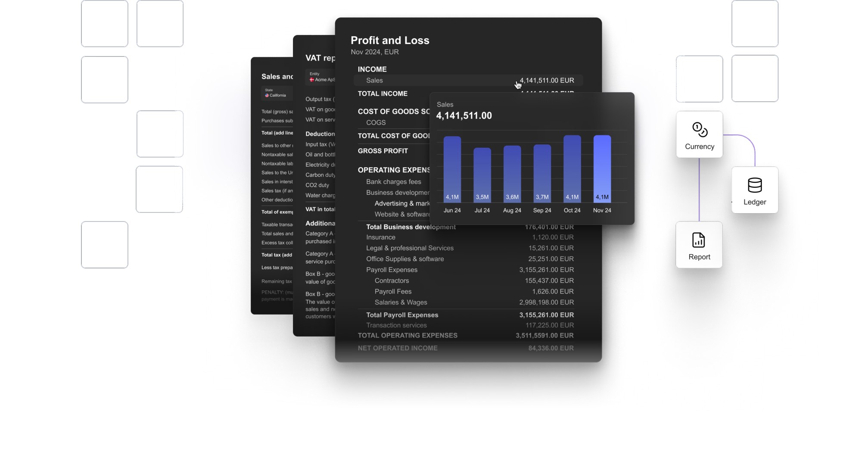The height and width of the screenshot is (474, 868).
Task: Click the US flag beside California
Action: (267, 95)
